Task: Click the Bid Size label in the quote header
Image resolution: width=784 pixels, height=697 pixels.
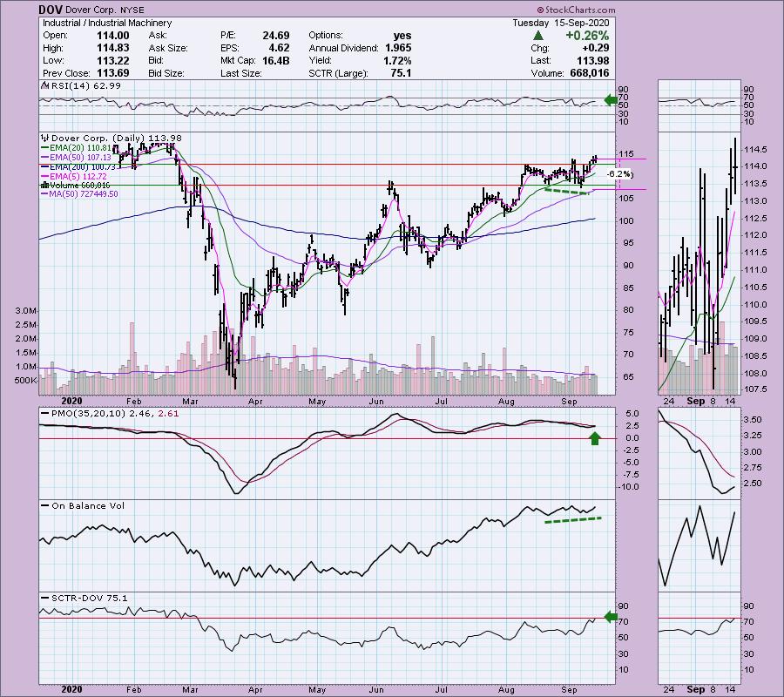Action: (166, 73)
